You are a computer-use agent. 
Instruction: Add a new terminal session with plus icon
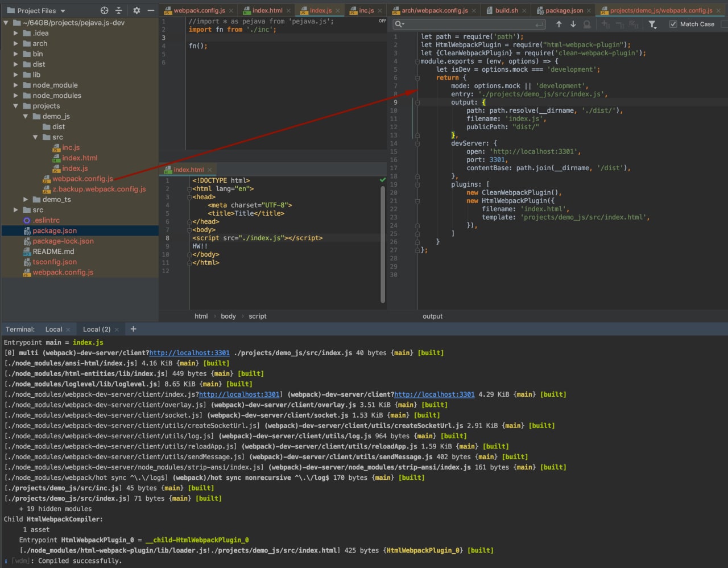click(134, 329)
